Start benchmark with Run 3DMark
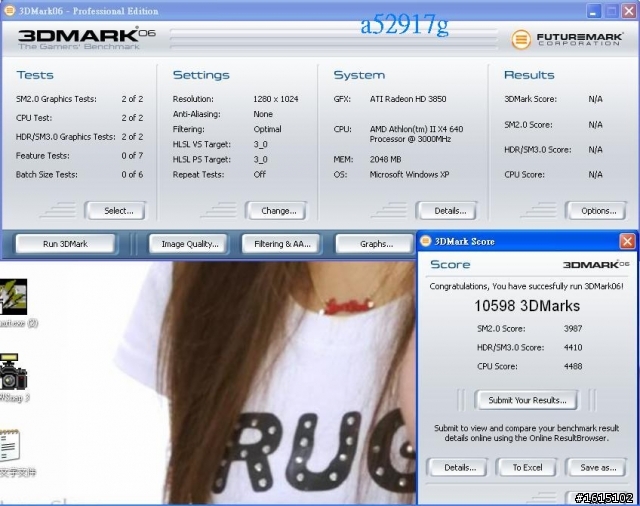Viewport: 640px width, 506px height. click(x=65, y=244)
